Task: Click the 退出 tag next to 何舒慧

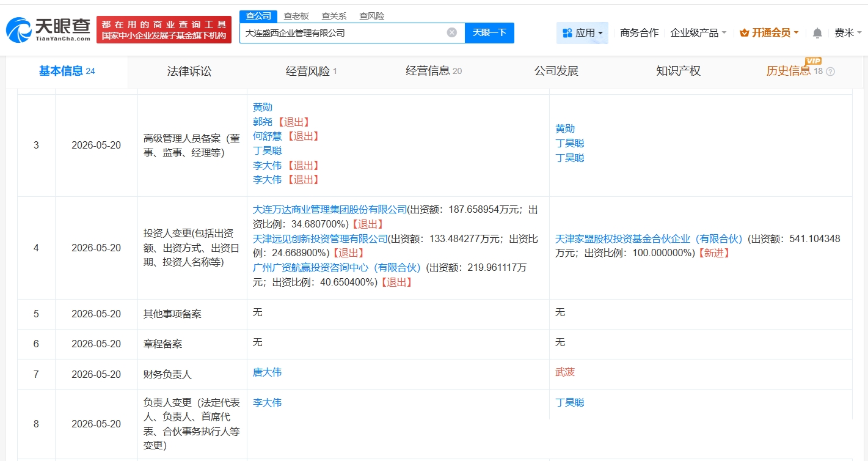Action: click(x=304, y=136)
